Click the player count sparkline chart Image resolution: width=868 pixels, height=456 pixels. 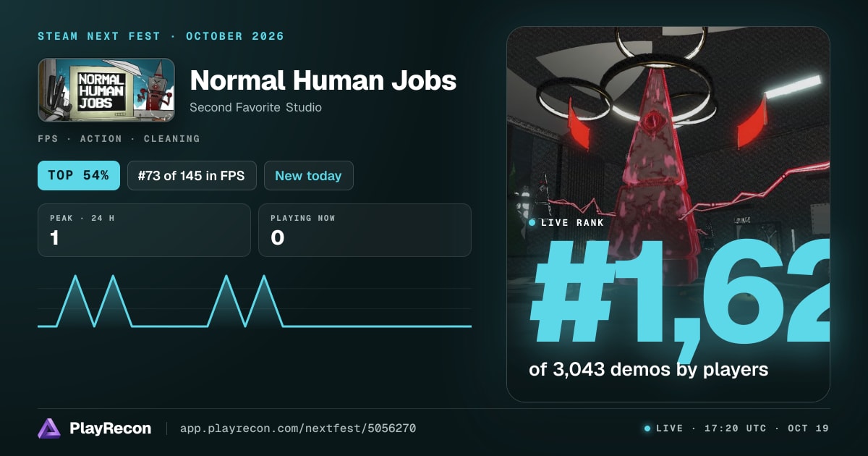pyautogui.click(x=255, y=301)
